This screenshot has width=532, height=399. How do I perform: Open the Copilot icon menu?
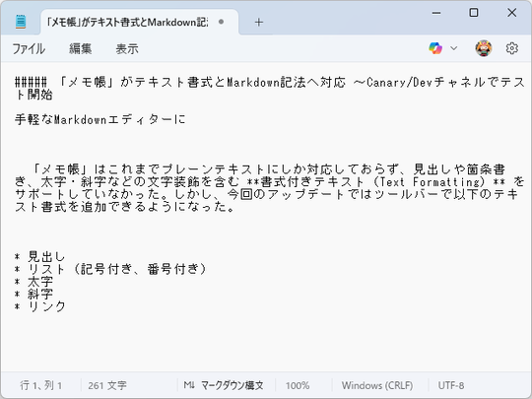point(435,48)
